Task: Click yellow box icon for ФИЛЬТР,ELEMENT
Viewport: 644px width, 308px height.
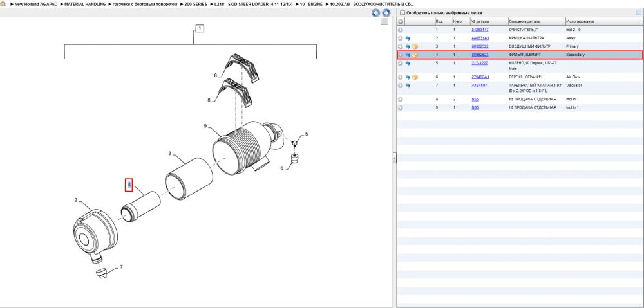Action: [415, 55]
